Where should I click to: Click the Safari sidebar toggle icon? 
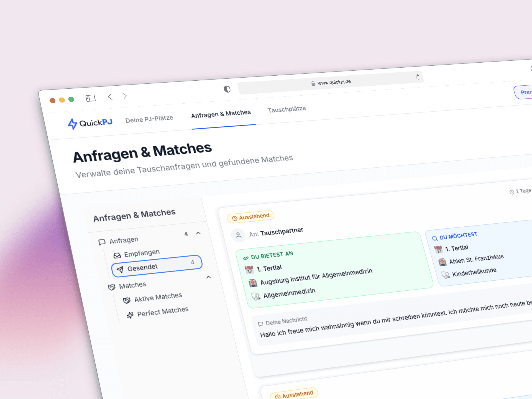point(90,98)
